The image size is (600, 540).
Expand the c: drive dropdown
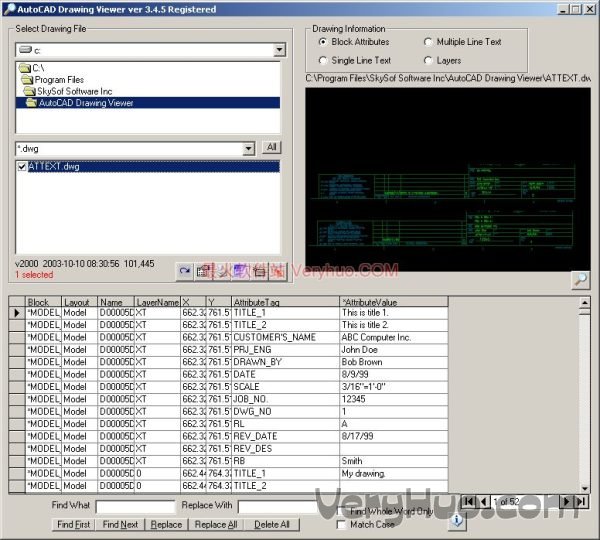click(x=279, y=50)
